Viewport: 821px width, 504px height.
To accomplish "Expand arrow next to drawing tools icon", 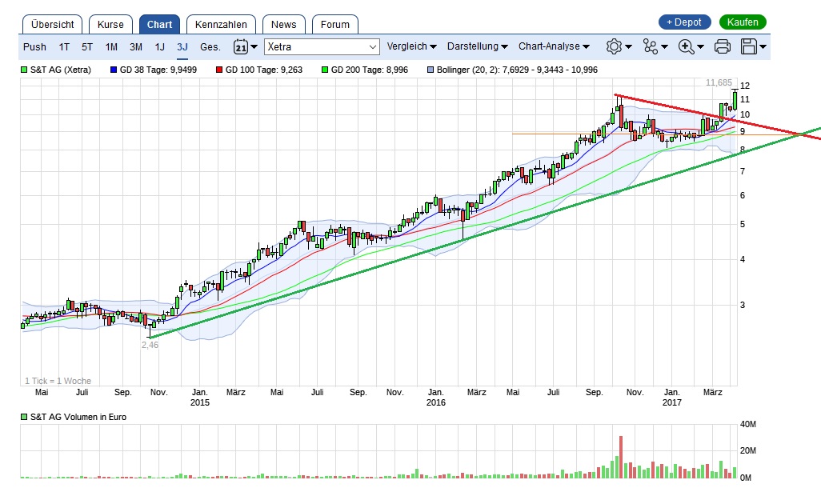I will point(664,47).
